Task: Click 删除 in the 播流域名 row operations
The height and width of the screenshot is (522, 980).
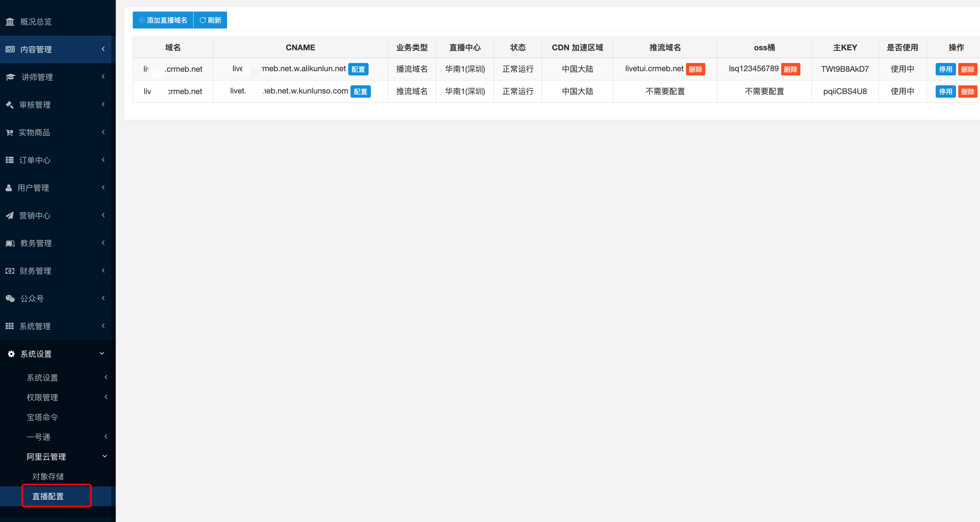Action: [x=968, y=69]
